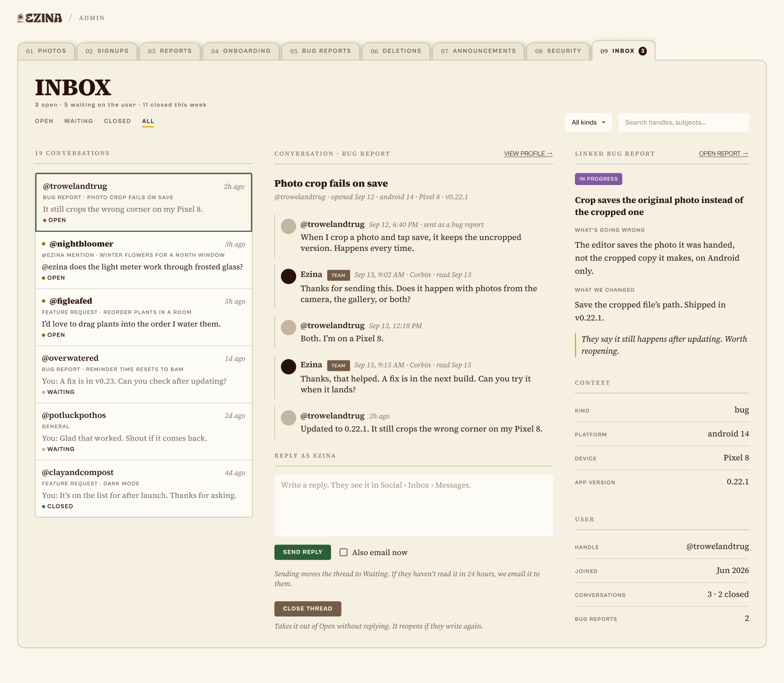Screen dimensions: 784x683
Task: Click the TEAM badge on Sep 15 message
Action: click(338, 366)
